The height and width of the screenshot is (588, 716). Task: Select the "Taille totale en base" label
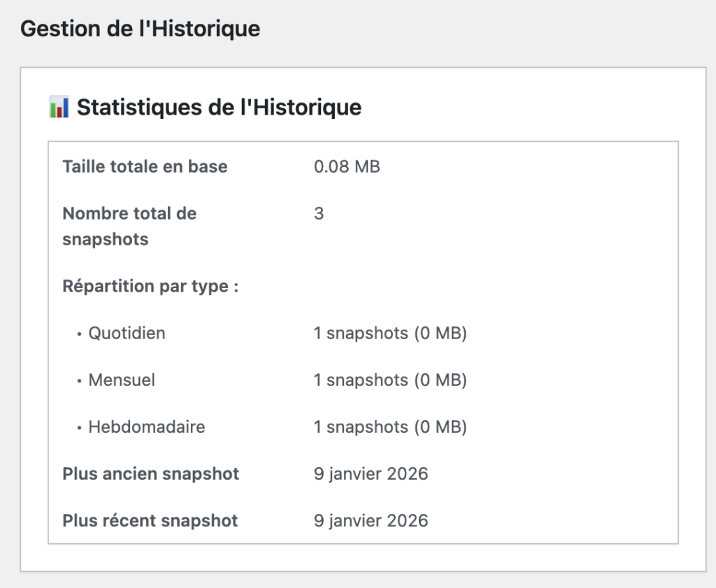click(x=145, y=166)
